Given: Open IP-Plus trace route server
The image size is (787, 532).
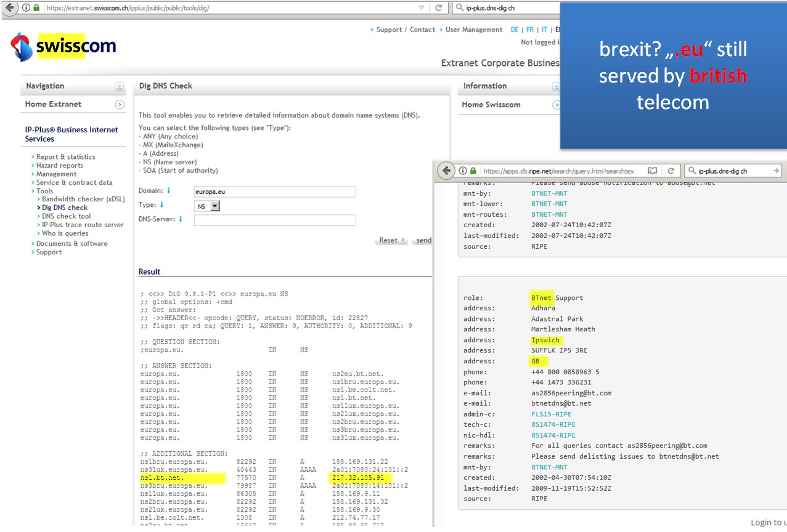Looking at the screenshot, I should 83,225.
